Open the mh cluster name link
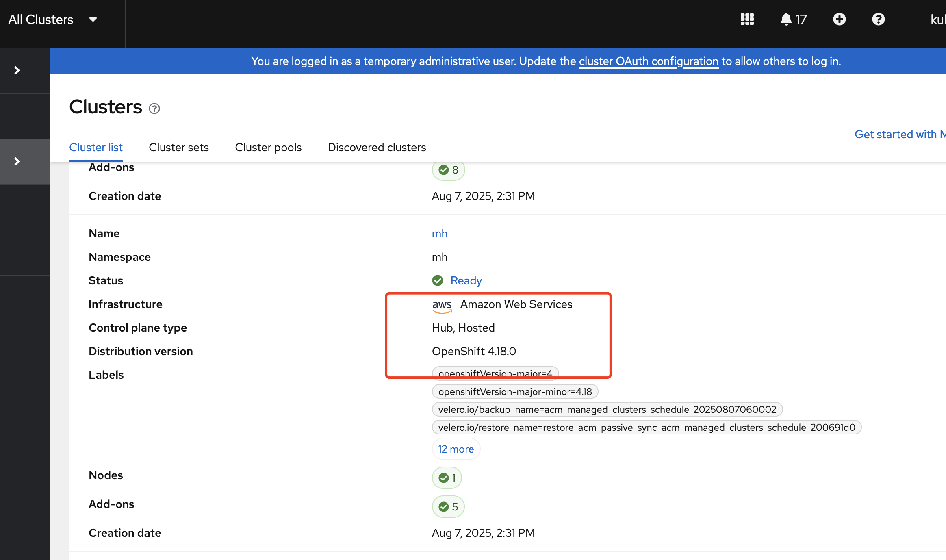The height and width of the screenshot is (560, 946). pos(439,233)
